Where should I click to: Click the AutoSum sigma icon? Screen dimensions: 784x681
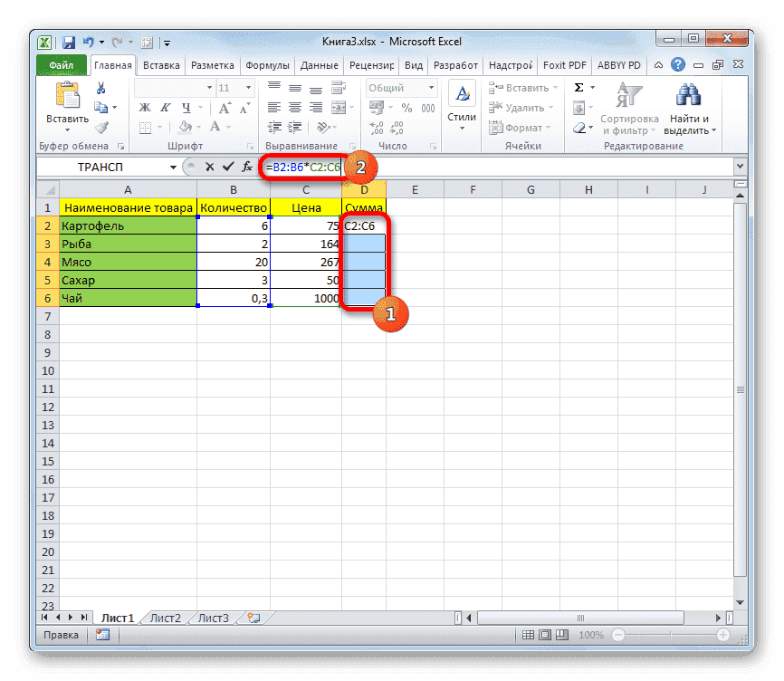[x=579, y=88]
